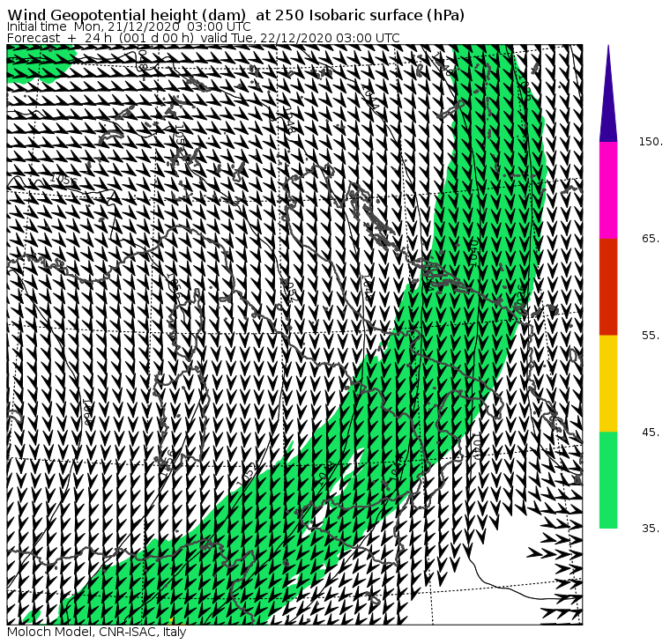
Task: Click the red 55-65 legend color band
Action: pyautogui.click(x=608, y=286)
